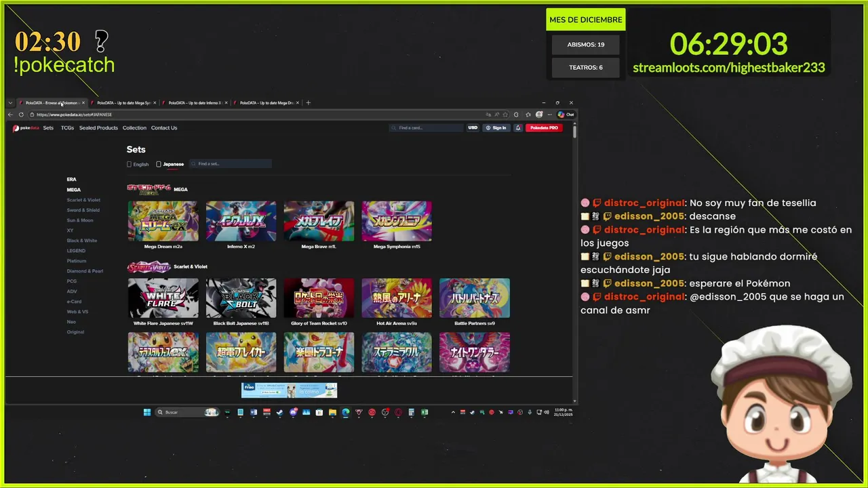
Task: Click the Windows Start button
Action: (x=147, y=412)
